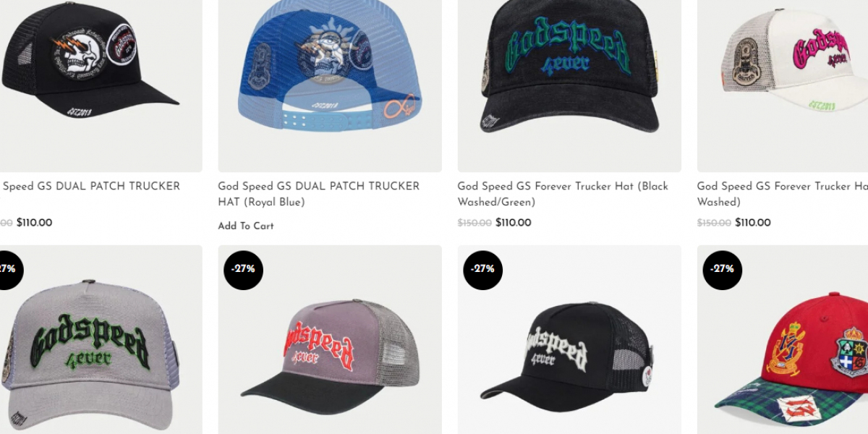Click the partial -27% badge on grey hat
This screenshot has height=434, width=868.
point(10,270)
